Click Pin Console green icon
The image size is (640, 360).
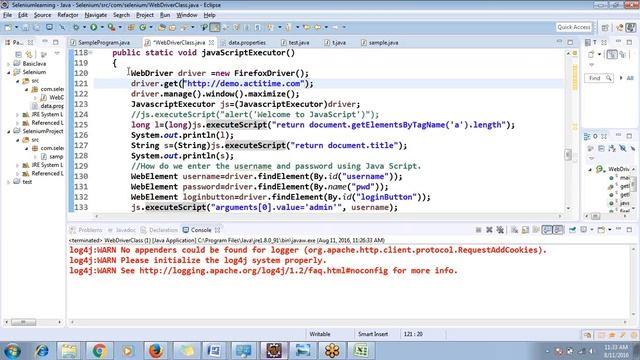572,230
